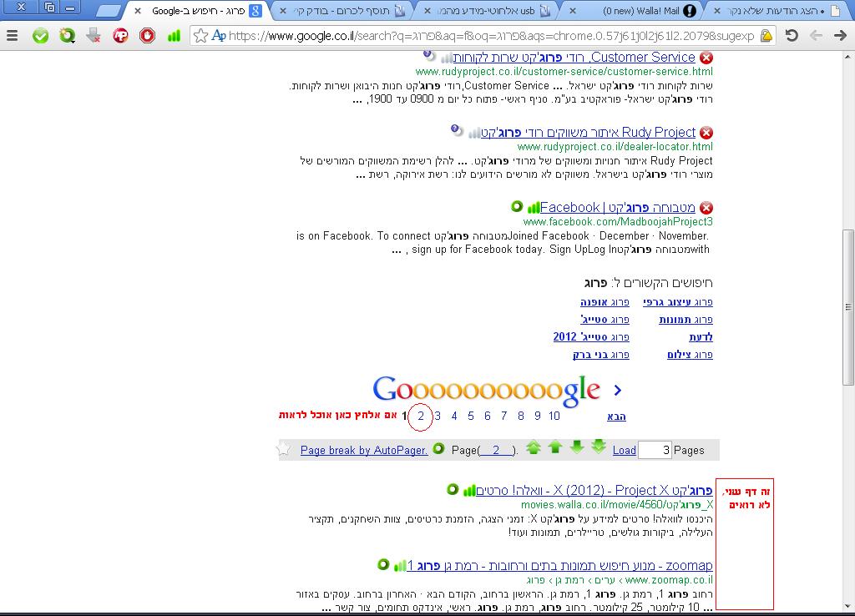The height and width of the screenshot is (616, 855).
Task: Click the gray download extension icon with red x
Action: click(x=94, y=36)
